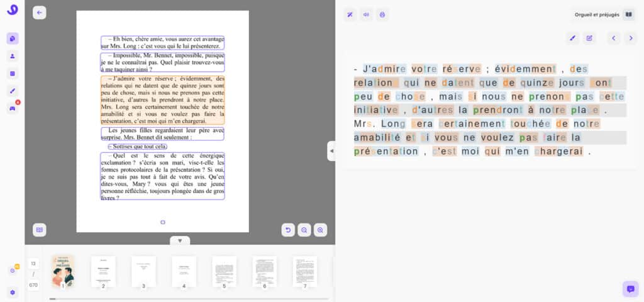The image size is (644, 302).
Task: Click the horizontal thumbnail scrollbar
Action: 189,298
